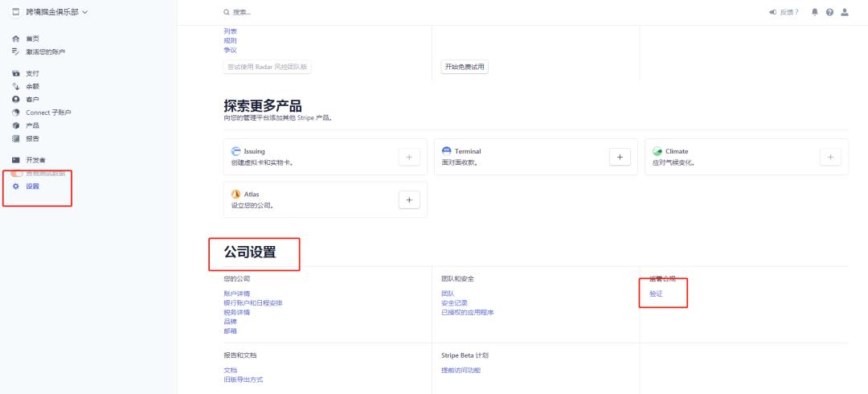Click the box icon beside 产品

click(x=15, y=125)
